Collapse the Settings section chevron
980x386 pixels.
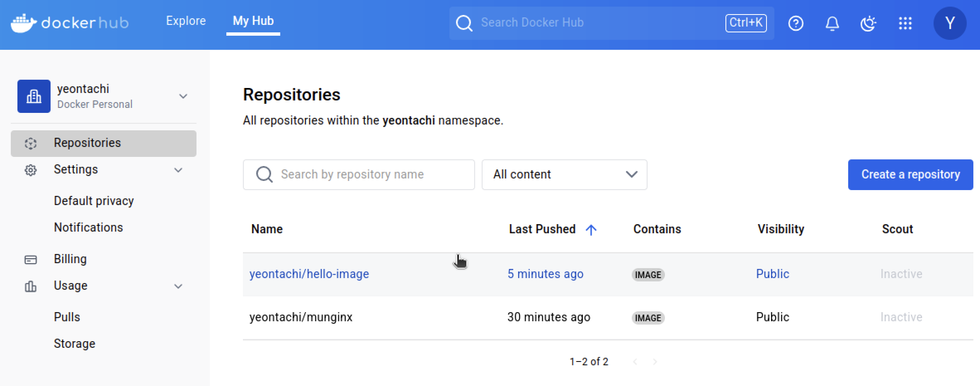click(x=178, y=170)
